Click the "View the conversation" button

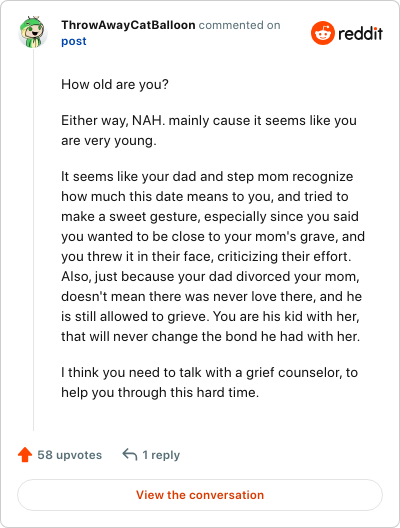[x=200, y=495]
